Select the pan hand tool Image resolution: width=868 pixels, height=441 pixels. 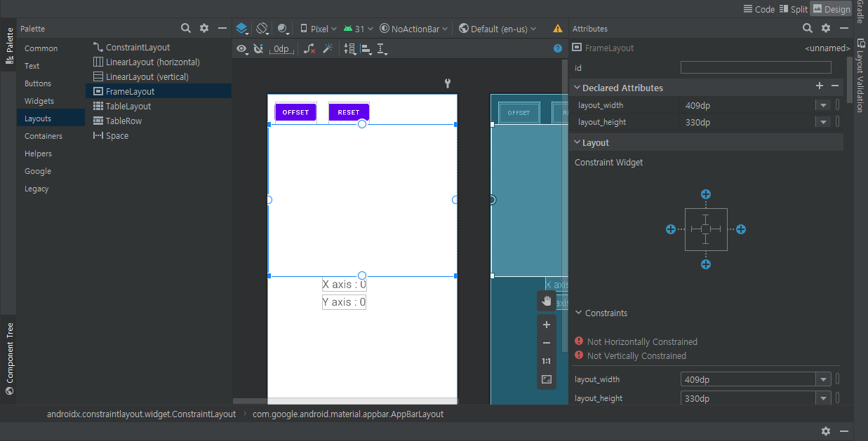pyautogui.click(x=547, y=301)
